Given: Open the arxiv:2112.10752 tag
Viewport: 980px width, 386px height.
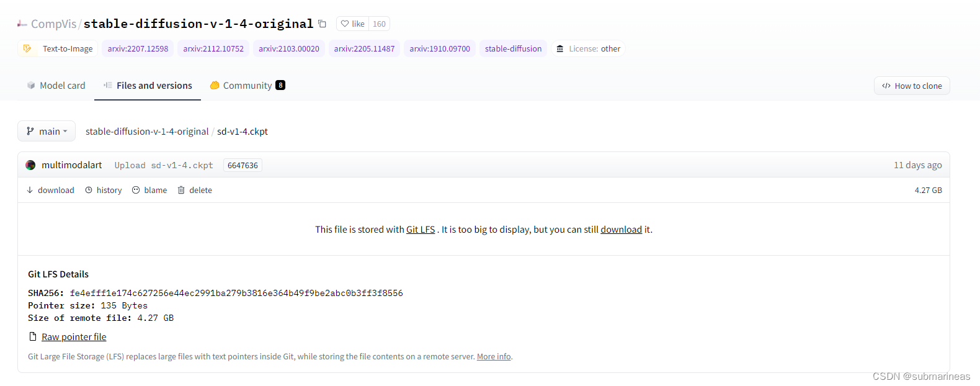Looking at the screenshot, I should click(213, 48).
